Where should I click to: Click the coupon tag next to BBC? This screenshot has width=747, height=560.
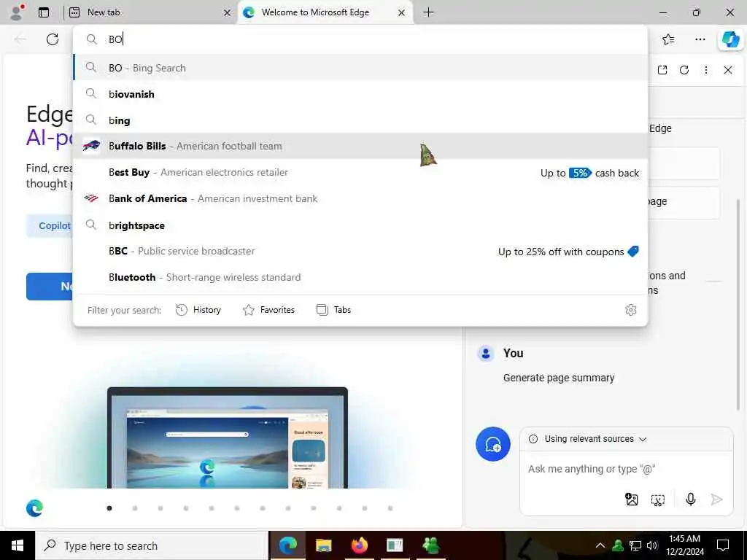point(633,251)
